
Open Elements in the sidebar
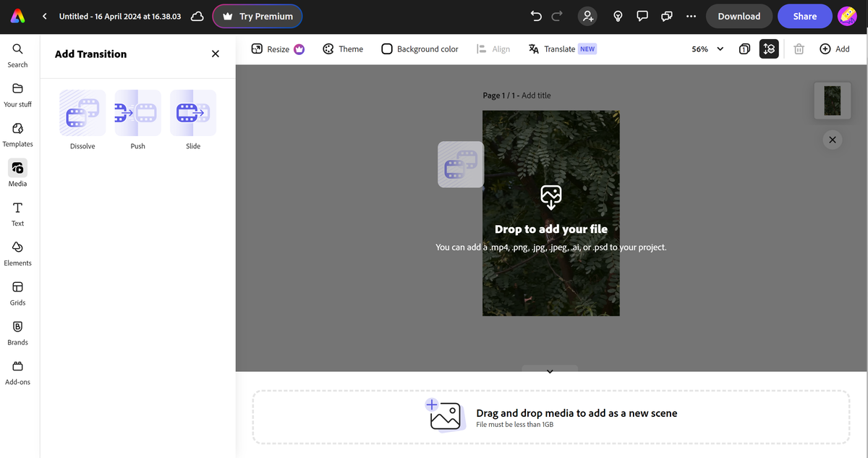pyautogui.click(x=17, y=253)
